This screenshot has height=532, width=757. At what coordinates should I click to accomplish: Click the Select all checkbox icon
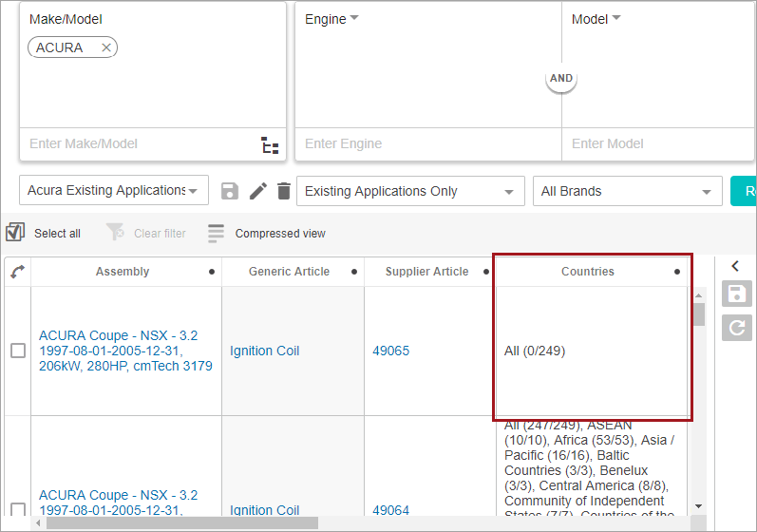point(15,233)
